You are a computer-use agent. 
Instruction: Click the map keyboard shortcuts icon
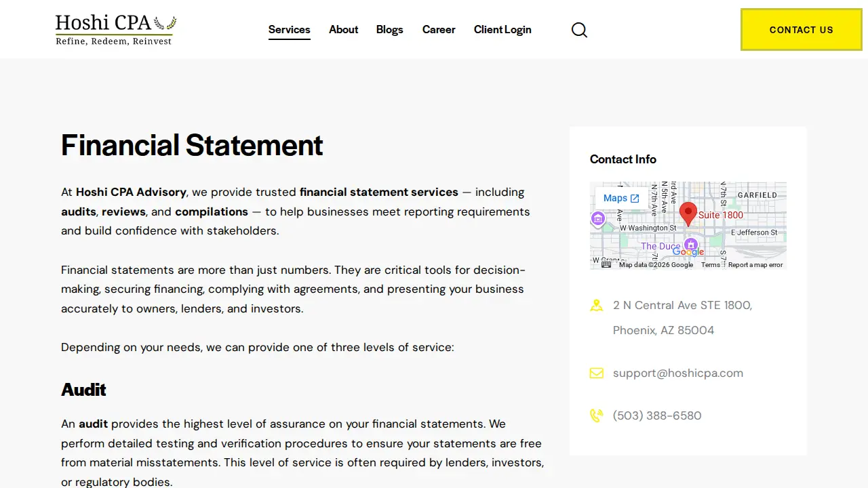click(606, 265)
